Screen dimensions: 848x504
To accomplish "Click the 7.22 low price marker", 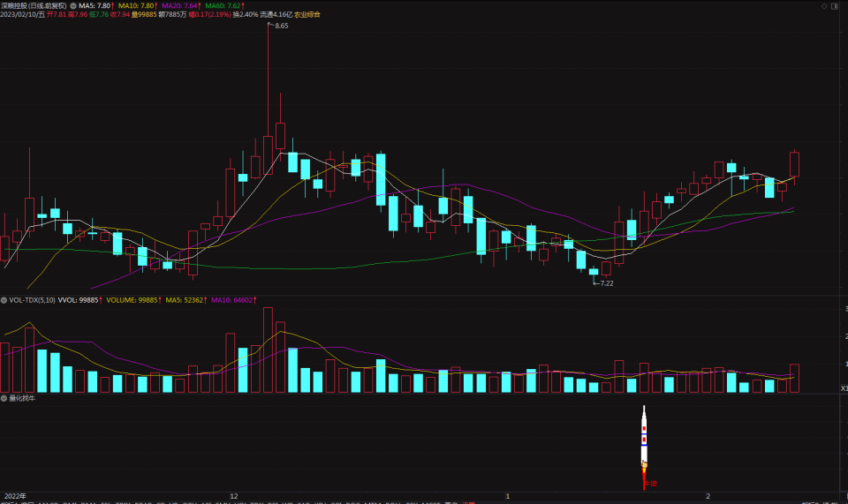I will coord(606,283).
